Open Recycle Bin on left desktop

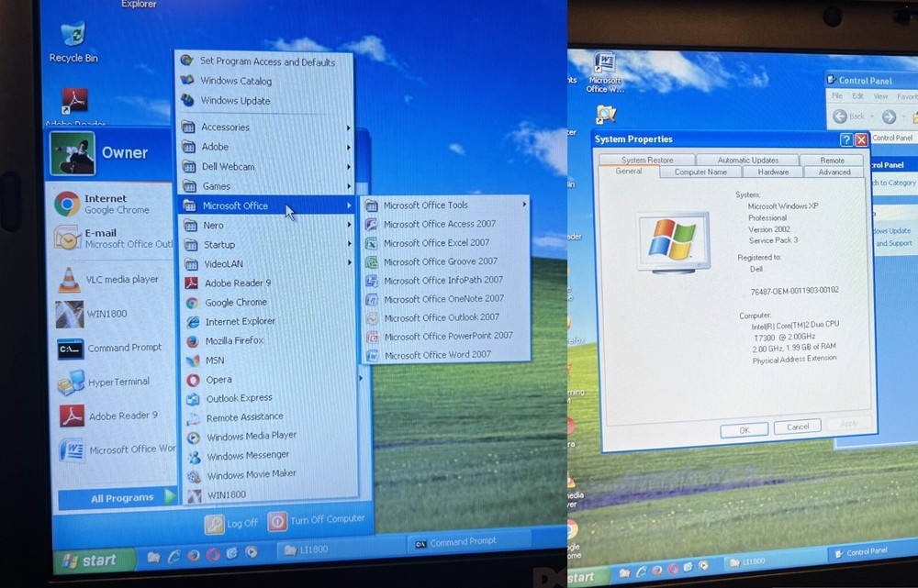tap(73, 42)
